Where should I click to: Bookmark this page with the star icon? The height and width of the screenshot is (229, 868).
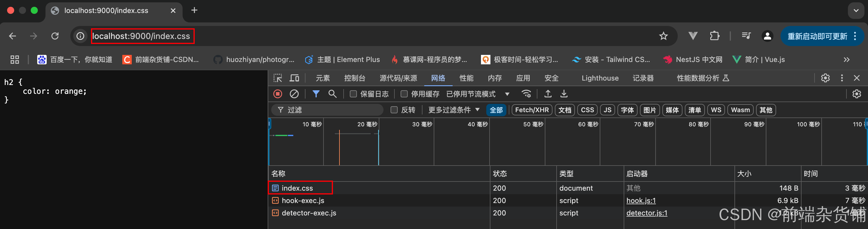(663, 36)
